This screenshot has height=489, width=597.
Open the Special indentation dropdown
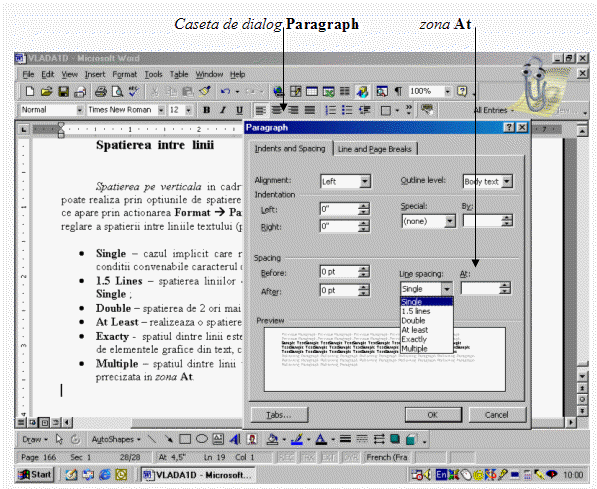(450, 221)
